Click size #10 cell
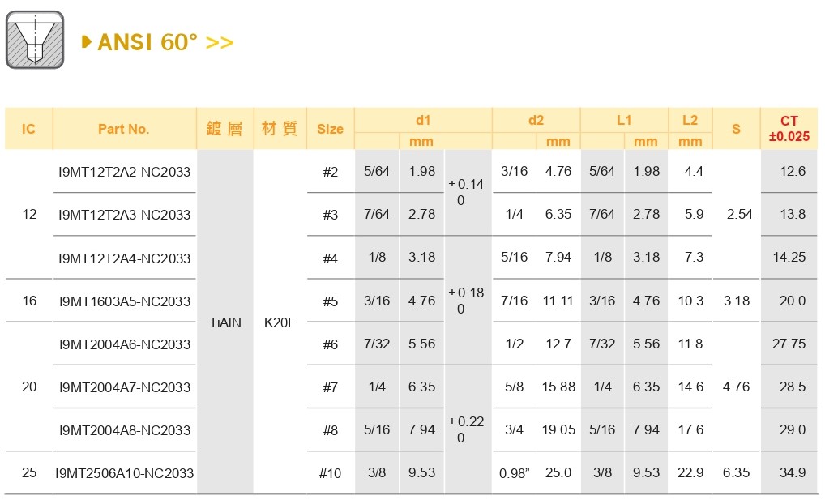 (330, 473)
